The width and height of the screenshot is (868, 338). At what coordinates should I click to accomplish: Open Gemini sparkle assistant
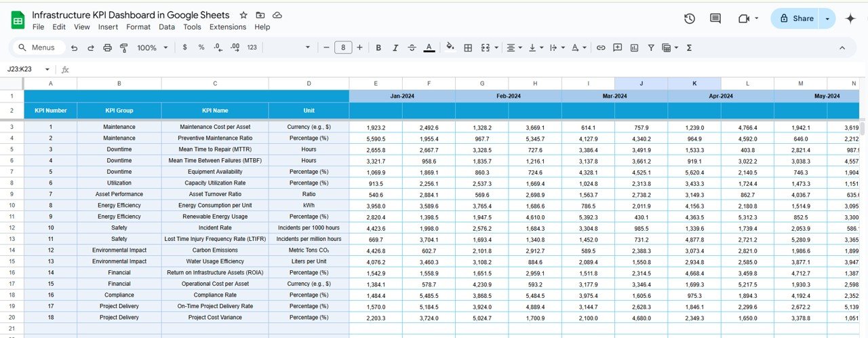pyautogui.click(x=850, y=18)
